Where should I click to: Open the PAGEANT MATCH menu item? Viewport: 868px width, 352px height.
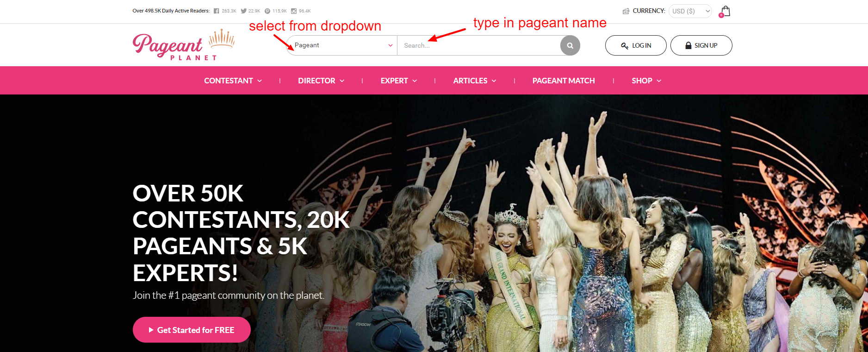point(564,81)
